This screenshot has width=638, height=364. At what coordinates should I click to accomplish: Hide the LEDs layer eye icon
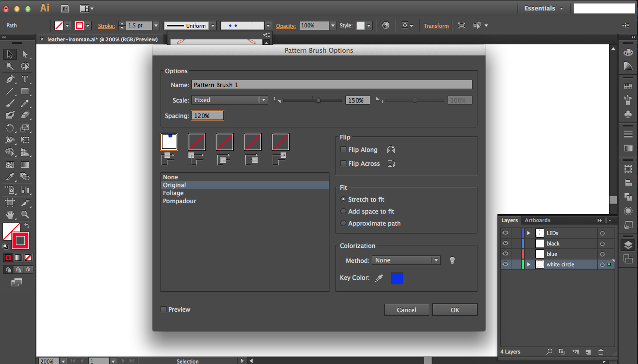click(505, 233)
